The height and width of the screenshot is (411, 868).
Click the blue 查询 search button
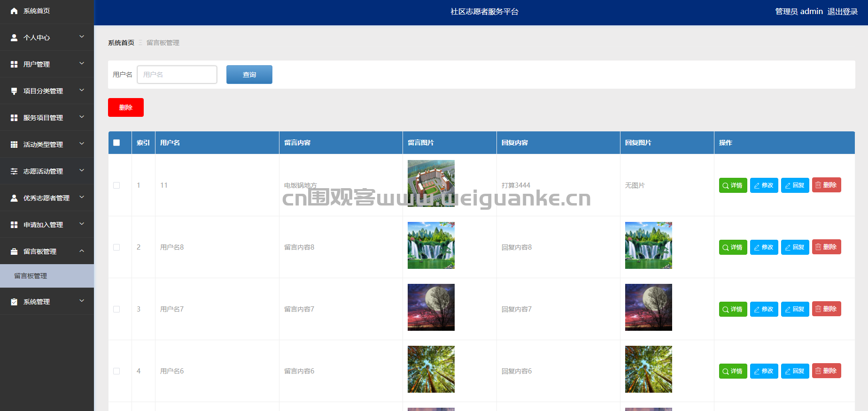tap(249, 75)
